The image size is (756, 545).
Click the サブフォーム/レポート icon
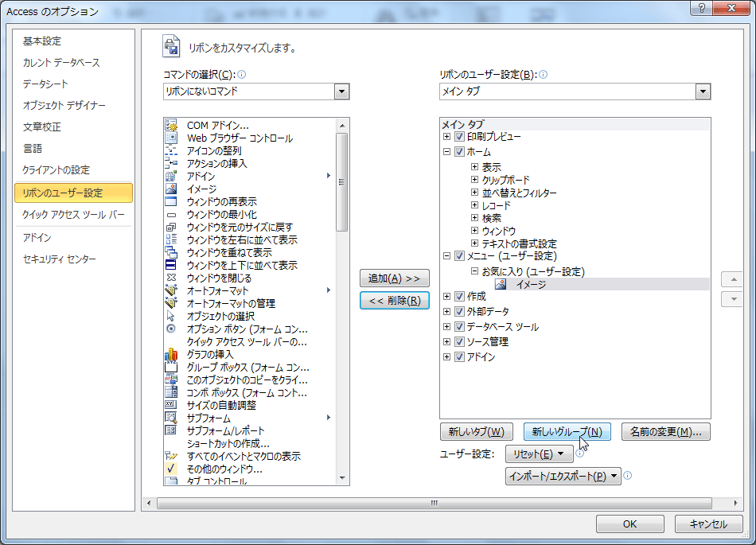pyautogui.click(x=171, y=430)
